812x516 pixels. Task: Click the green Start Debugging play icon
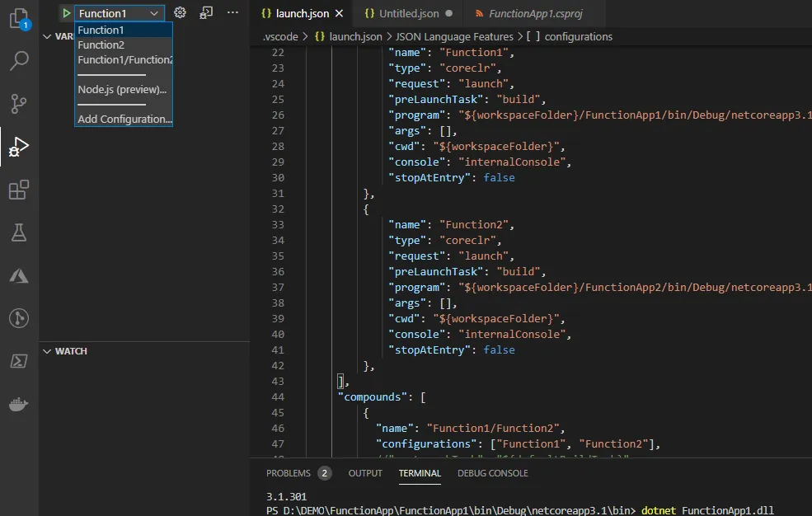point(66,13)
